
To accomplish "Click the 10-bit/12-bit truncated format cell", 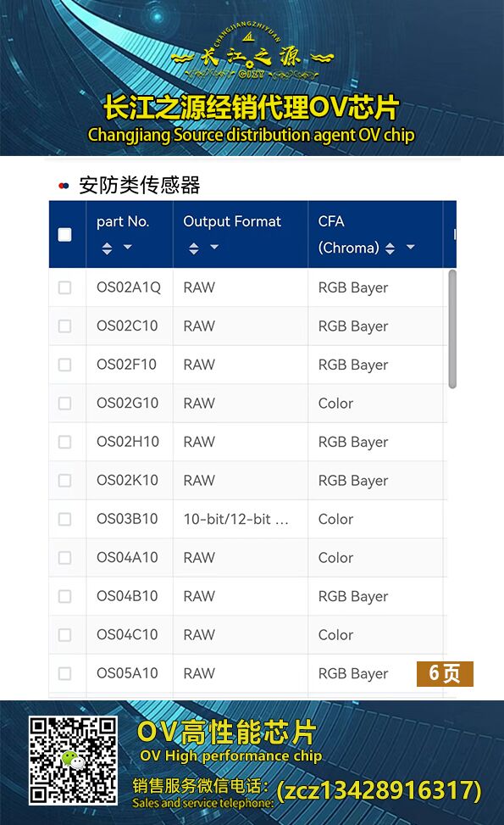I will 236,519.
